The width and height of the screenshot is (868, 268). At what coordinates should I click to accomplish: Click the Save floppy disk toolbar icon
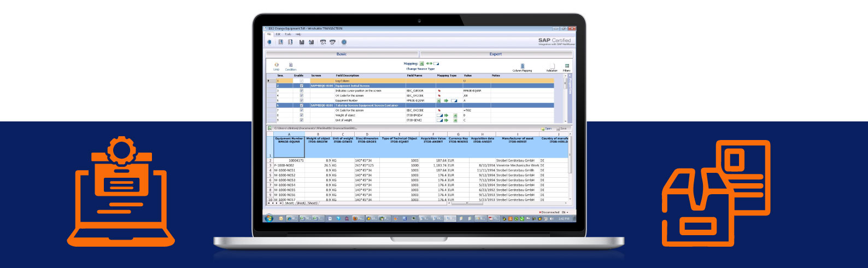[x=301, y=42]
